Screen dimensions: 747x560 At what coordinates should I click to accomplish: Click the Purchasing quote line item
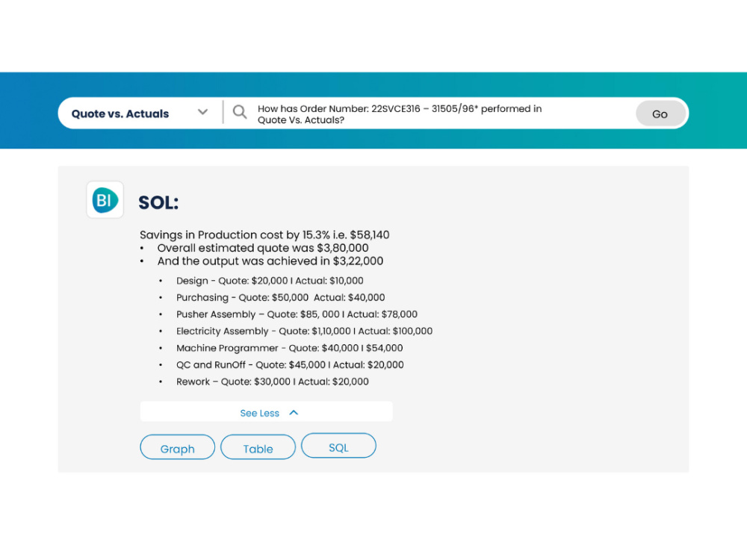coord(281,298)
